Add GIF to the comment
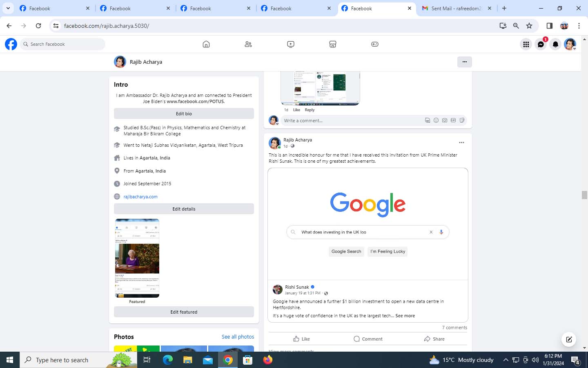Viewport: 588px width, 368px height. click(x=453, y=121)
